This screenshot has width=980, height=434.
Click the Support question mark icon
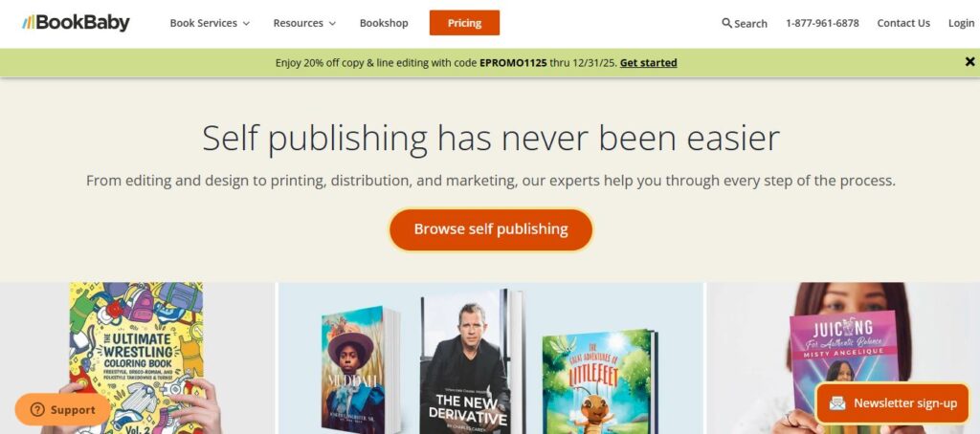(37, 410)
